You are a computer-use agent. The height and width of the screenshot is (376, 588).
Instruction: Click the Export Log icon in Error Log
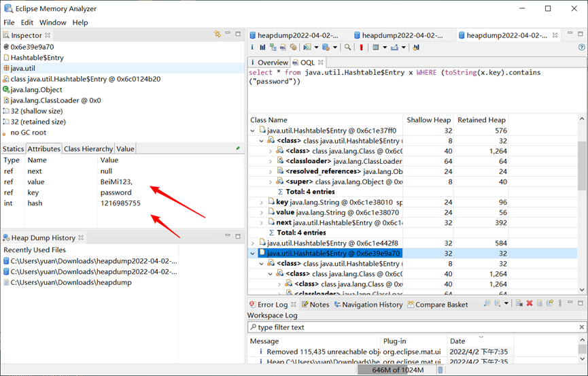(487, 303)
